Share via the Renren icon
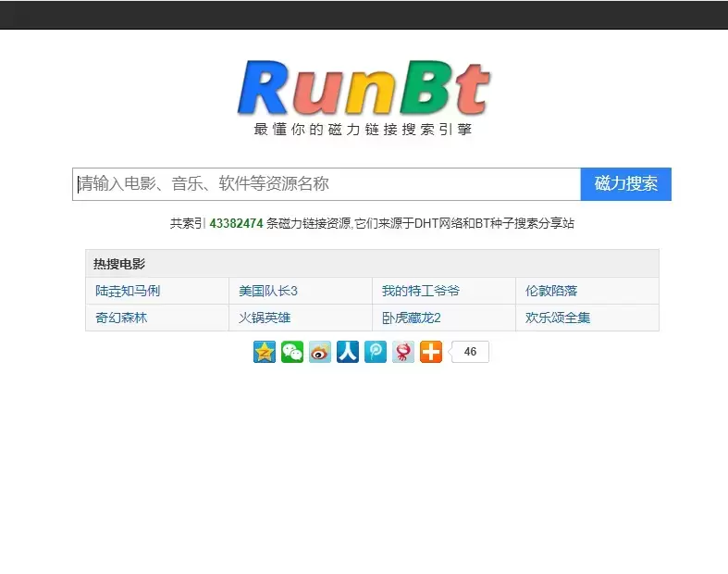The width and height of the screenshot is (728, 574). 348,352
